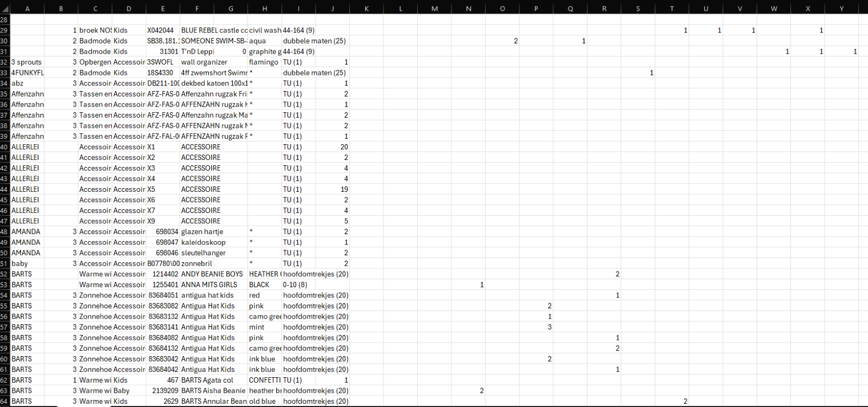This screenshot has height=407, width=868.
Task: Select quantity 20 in row 40
Action: tap(333, 147)
